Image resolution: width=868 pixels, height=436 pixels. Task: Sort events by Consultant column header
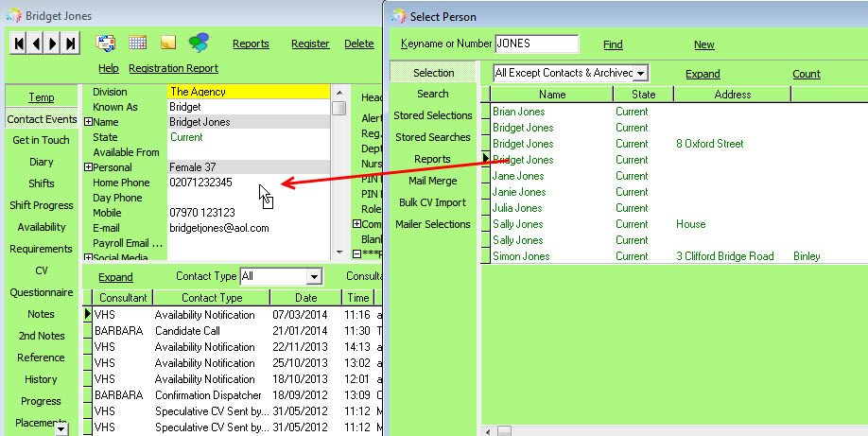pyautogui.click(x=123, y=298)
